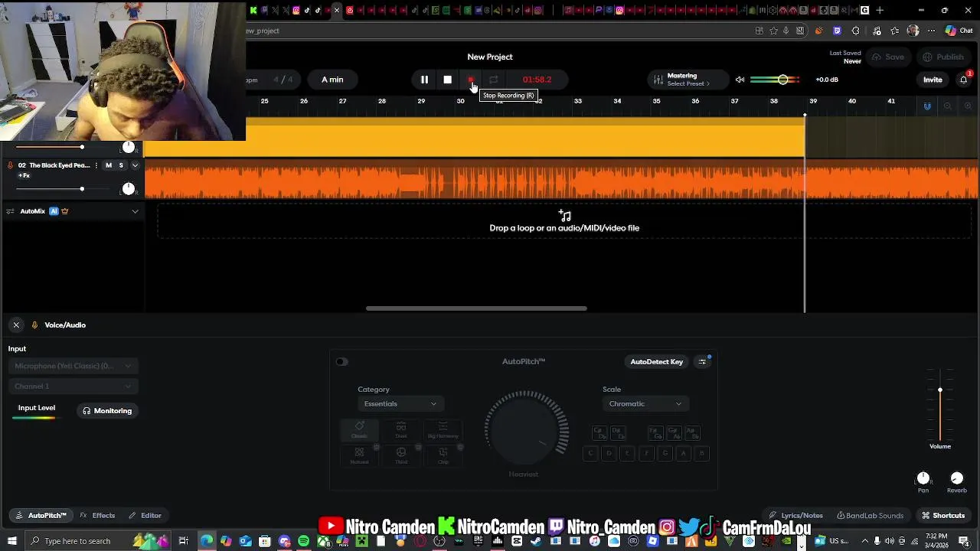Viewport: 980px width, 551px height.
Task: Select the Chip AutoPitch preset
Action: coord(443,456)
